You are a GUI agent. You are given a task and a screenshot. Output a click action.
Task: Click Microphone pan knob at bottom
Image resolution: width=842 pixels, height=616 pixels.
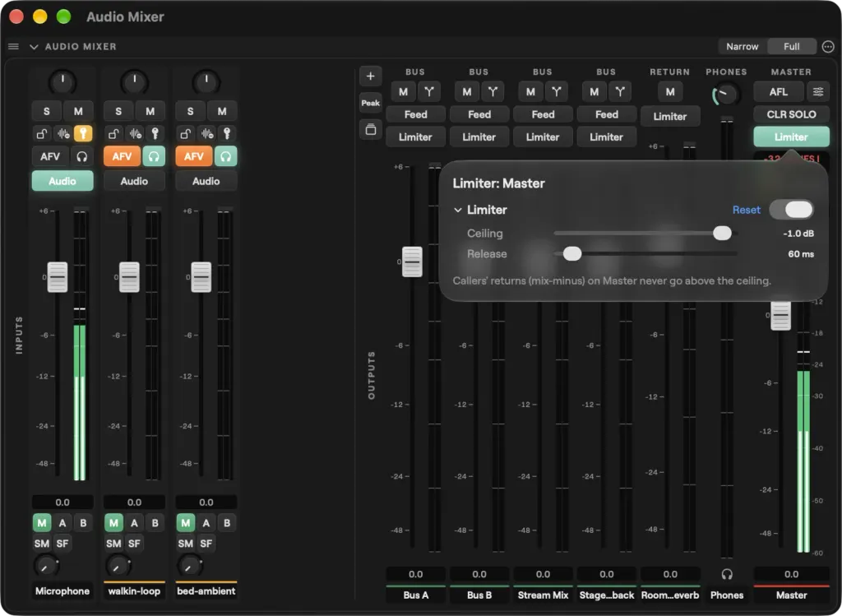(45, 566)
